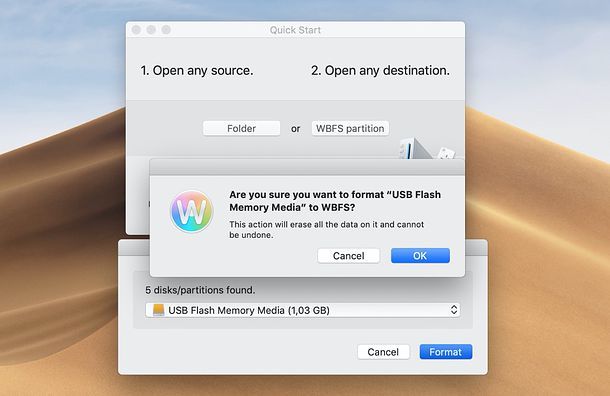Click the 'cannot be undone' warning text
610x396 pixels.
click(x=326, y=230)
